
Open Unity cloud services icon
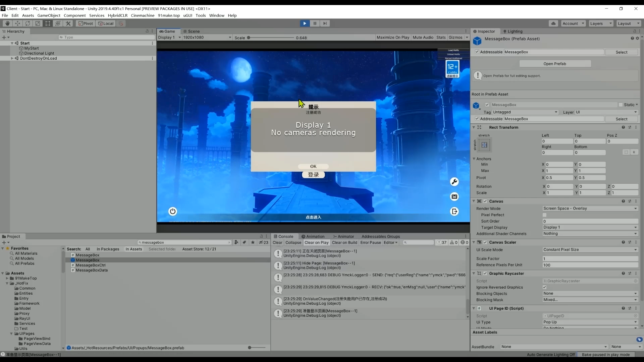(553, 23)
